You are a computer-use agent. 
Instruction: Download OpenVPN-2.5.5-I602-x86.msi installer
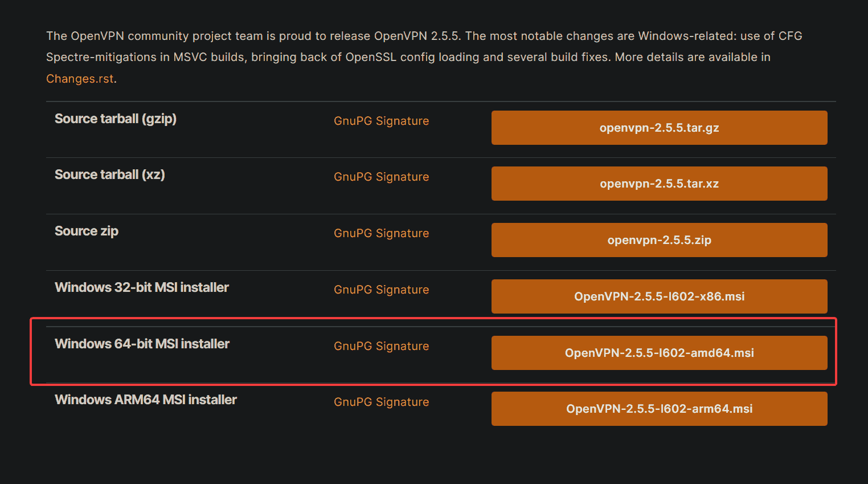tap(659, 296)
